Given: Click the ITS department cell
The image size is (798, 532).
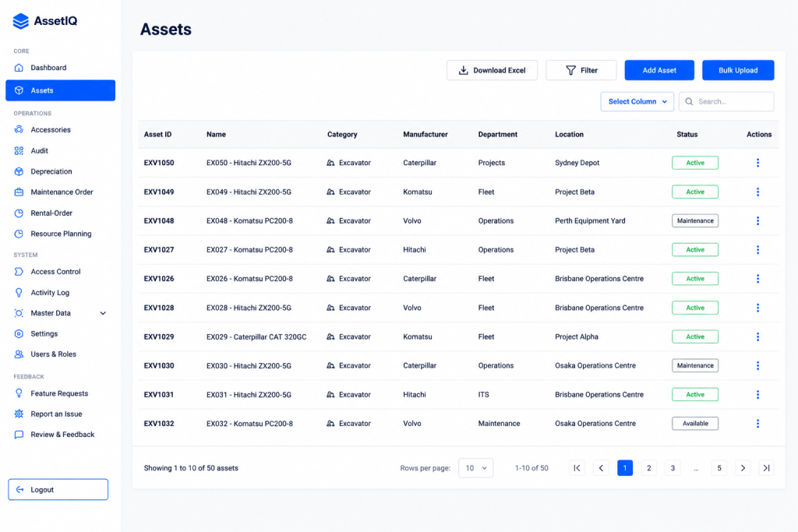Looking at the screenshot, I should 483,395.
